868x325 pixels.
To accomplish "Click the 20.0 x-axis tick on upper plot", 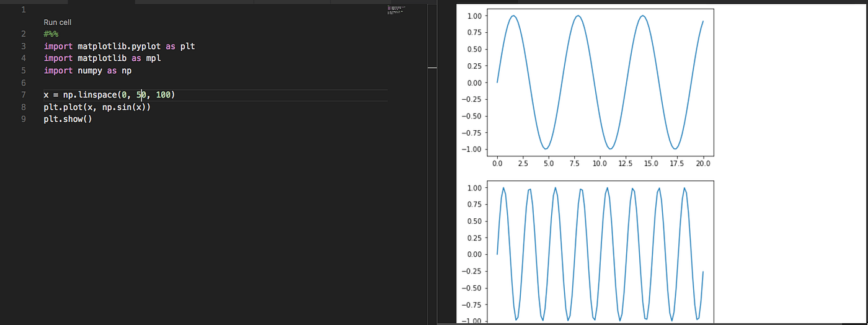I will [x=703, y=163].
